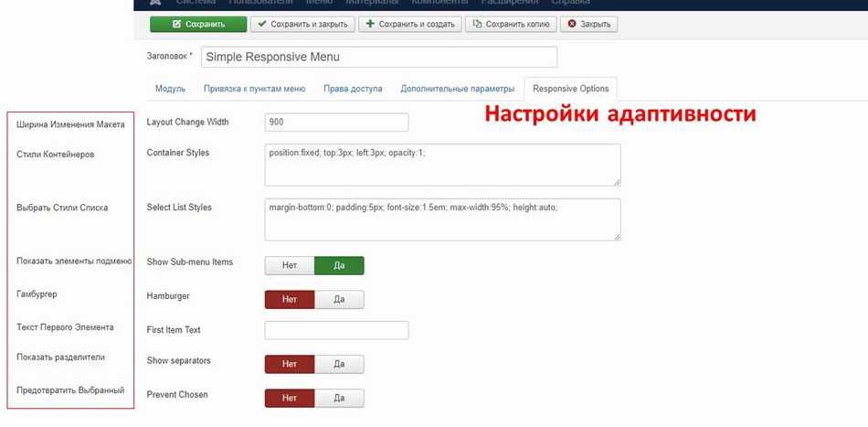The width and height of the screenshot is (868, 427).
Task: Focus the Layout Change Width field
Action: click(x=336, y=122)
